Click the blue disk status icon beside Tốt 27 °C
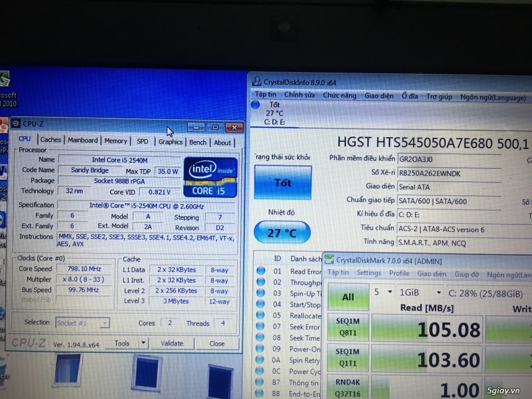The height and width of the screenshot is (399, 532). (x=255, y=104)
